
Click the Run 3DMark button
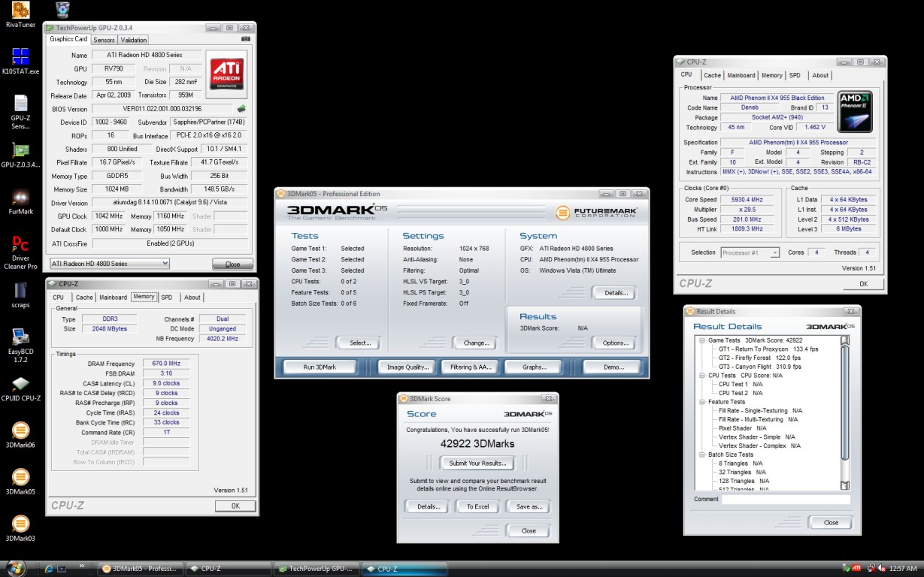click(320, 367)
